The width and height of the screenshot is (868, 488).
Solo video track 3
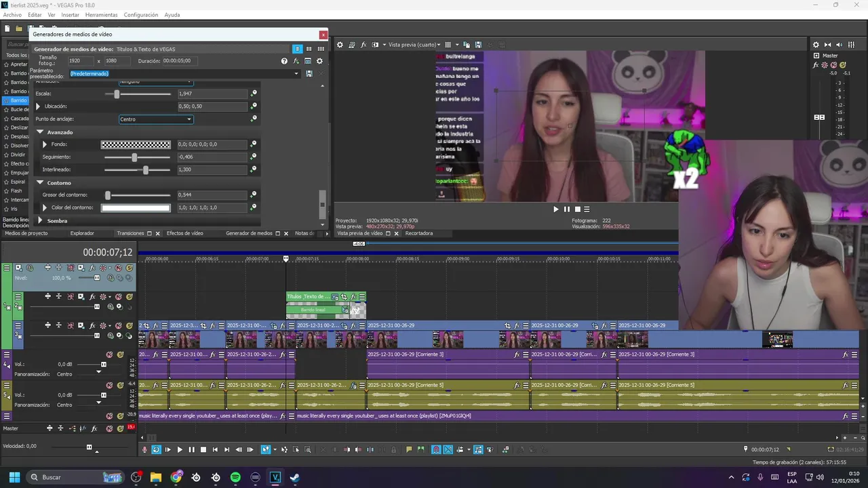(129, 325)
